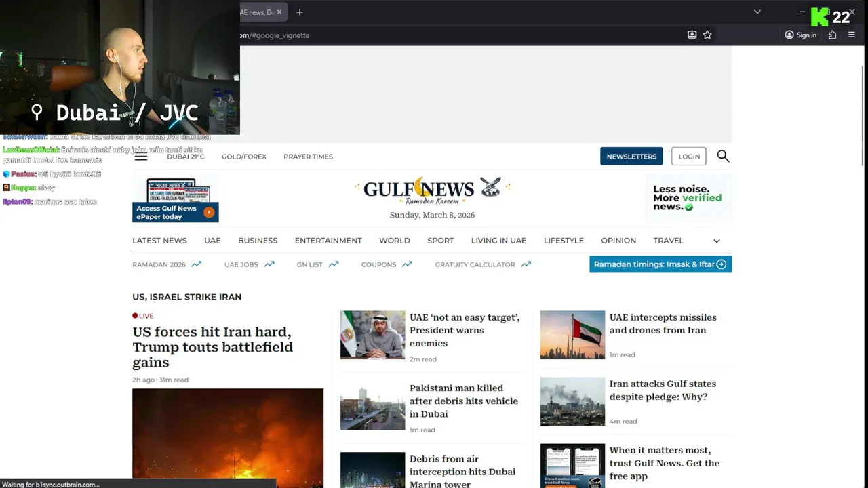The image size is (868, 488).
Task: Bookmark this page with the star icon
Action: pyautogui.click(x=707, y=35)
